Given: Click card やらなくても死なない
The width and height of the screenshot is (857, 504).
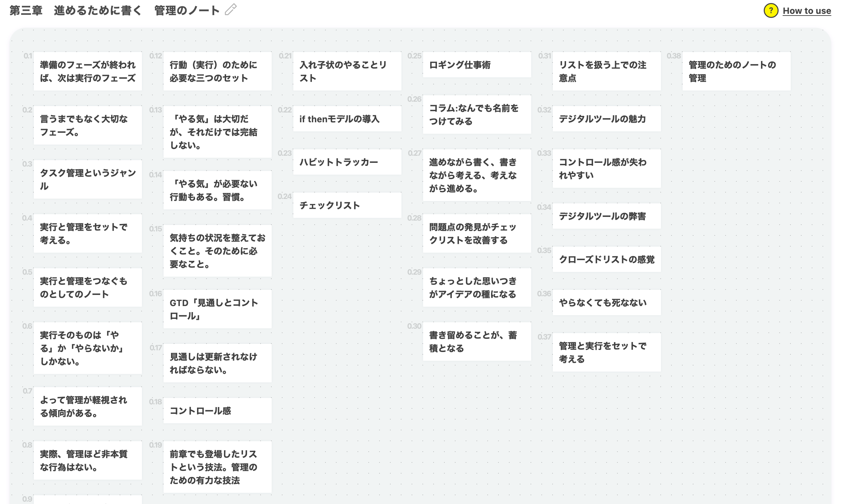Looking at the screenshot, I should click(606, 302).
